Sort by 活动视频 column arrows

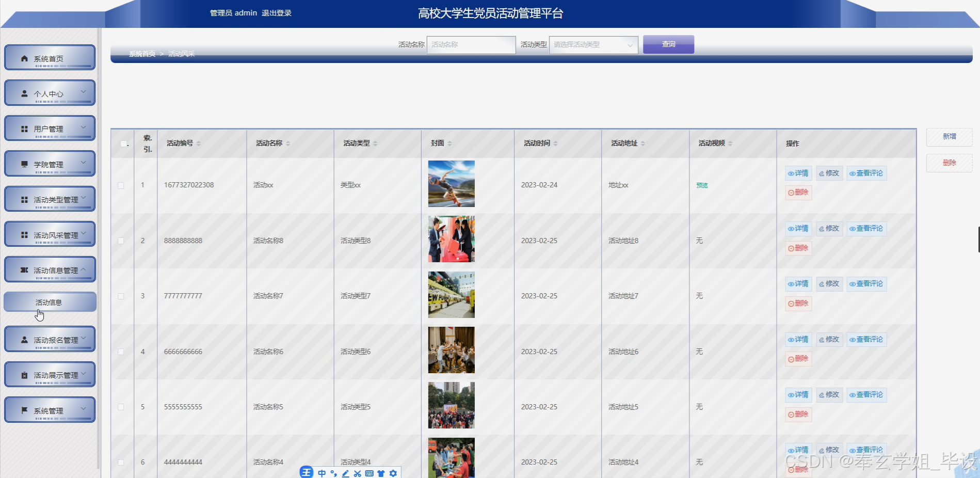[730, 144]
